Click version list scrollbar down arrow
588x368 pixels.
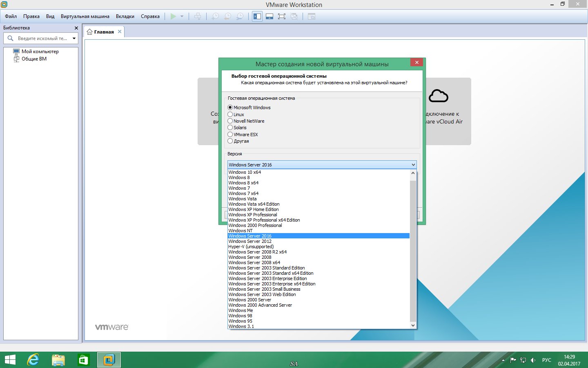[413, 325]
